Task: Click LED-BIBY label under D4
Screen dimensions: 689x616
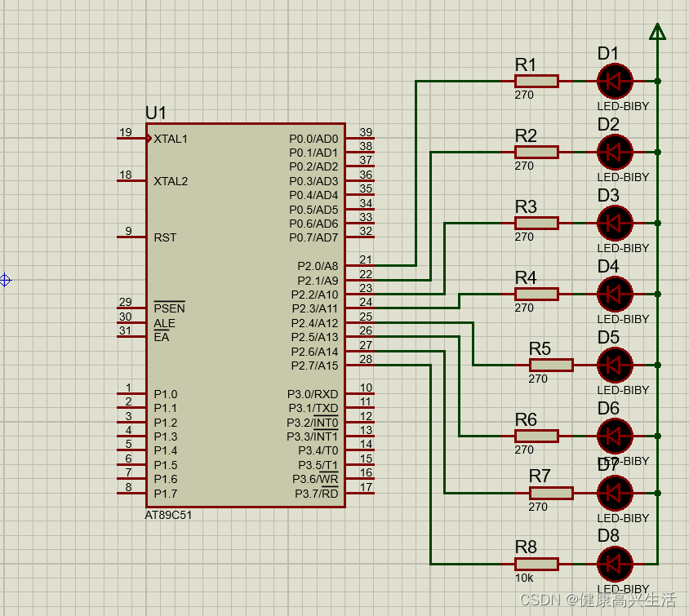Action: pyautogui.click(x=623, y=319)
